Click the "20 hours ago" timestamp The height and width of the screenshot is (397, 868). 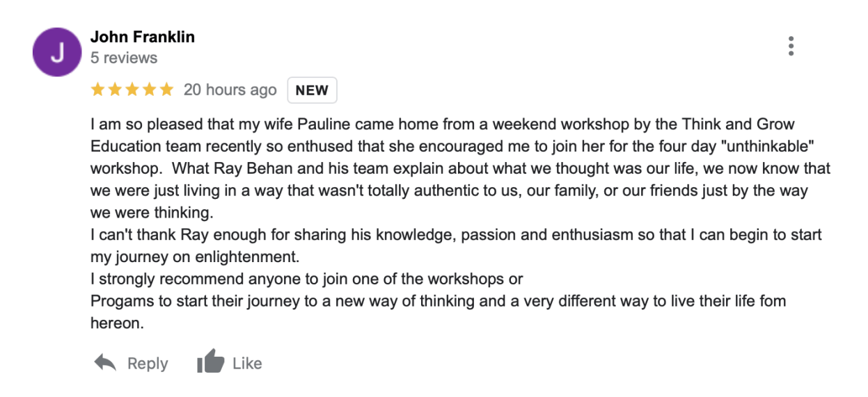tap(230, 90)
